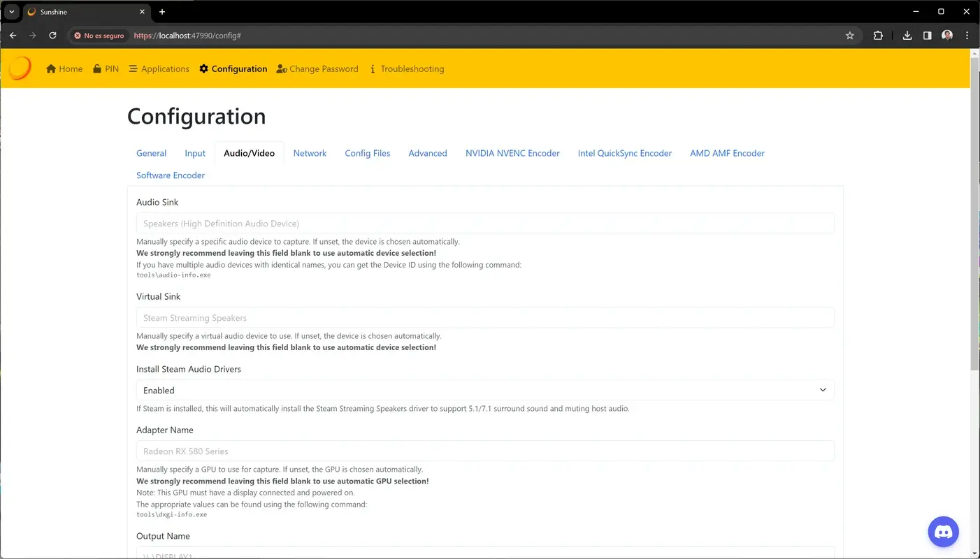
Task: Click the 'No es seguro' security warning
Action: (99, 35)
